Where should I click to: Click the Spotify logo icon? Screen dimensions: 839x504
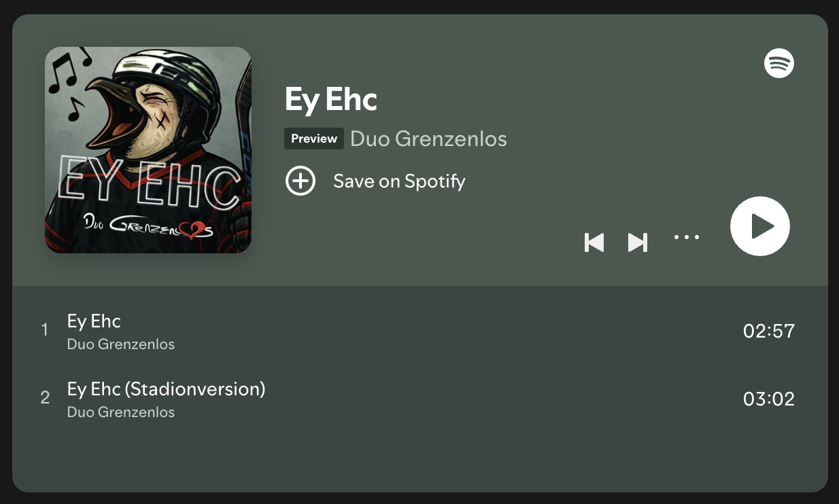[779, 63]
